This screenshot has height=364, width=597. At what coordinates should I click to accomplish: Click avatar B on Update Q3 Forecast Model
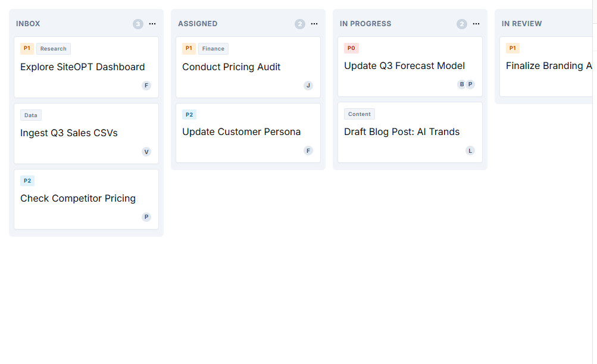click(x=461, y=84)
